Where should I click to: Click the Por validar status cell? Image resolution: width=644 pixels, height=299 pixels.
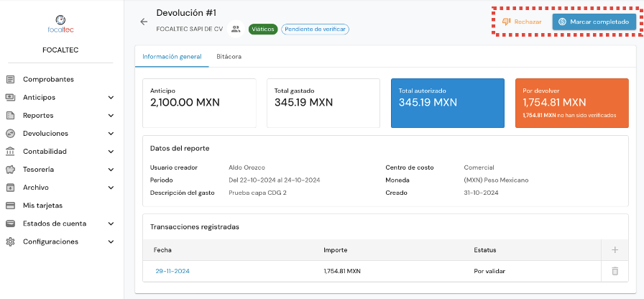click(489, 271)
